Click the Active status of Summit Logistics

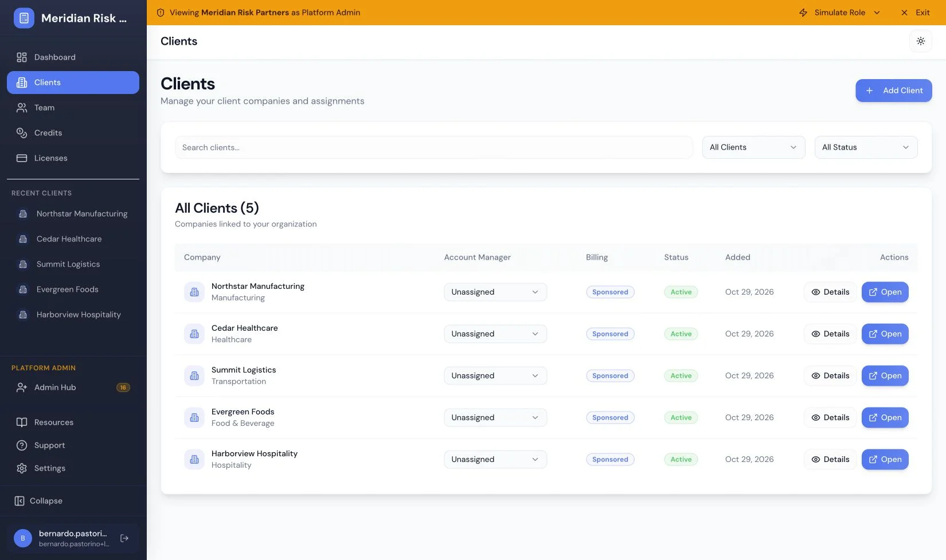point(681,375)
